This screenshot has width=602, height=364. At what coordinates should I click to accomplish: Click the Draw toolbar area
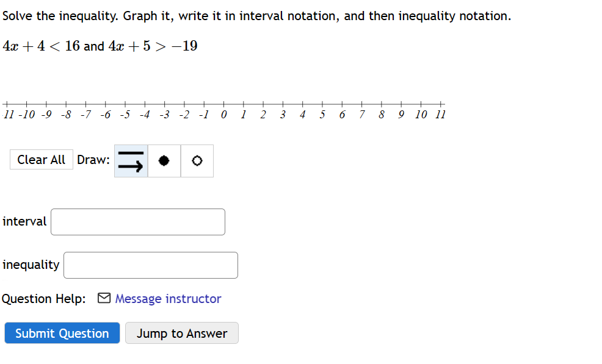pyautogui.click(x=93, y=160)
